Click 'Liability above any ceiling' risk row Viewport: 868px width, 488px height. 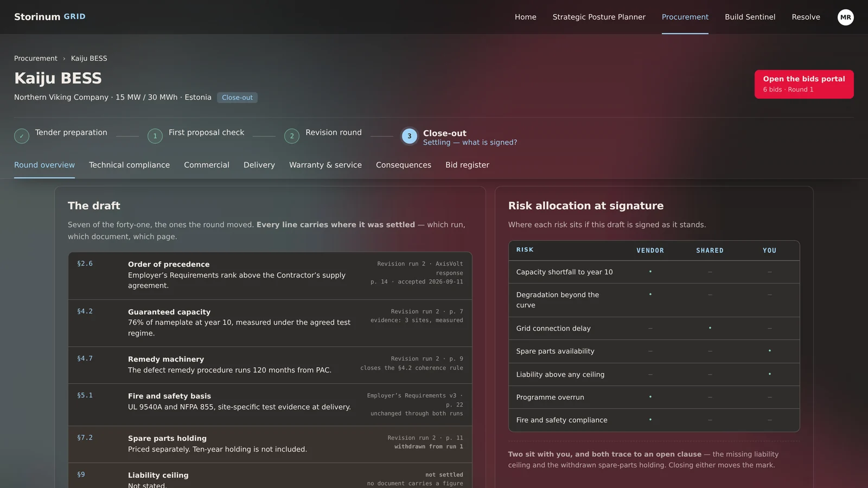tap(654, 375)
